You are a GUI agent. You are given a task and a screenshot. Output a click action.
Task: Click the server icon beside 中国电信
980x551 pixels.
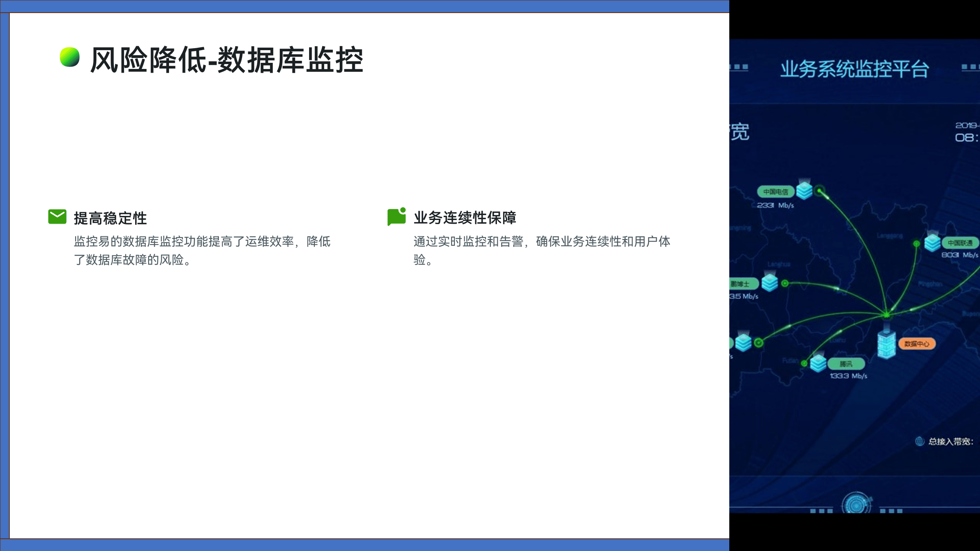(804, 191)
